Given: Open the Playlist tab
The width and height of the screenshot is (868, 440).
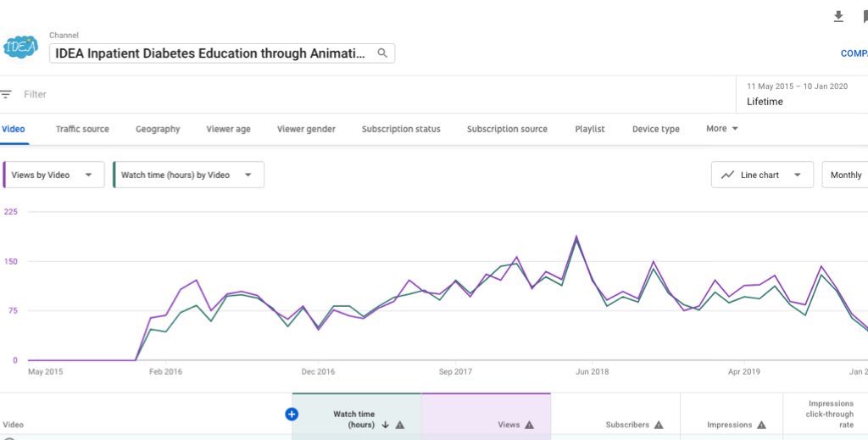Looking at the screenshot, I should [x=590, y=129].
